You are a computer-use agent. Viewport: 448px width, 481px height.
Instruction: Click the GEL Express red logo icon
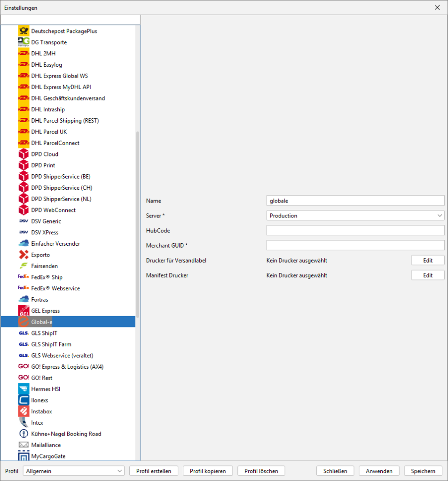[x=24, y=311]
